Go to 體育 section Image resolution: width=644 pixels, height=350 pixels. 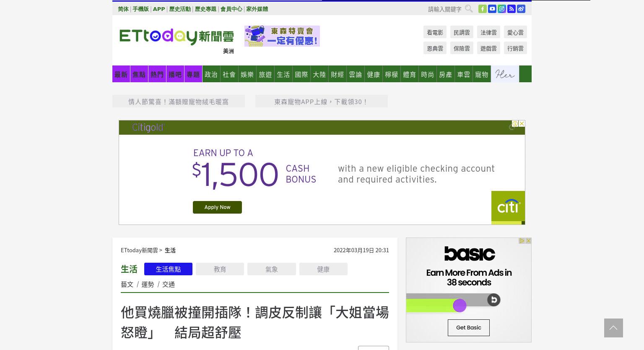point(410,74)
